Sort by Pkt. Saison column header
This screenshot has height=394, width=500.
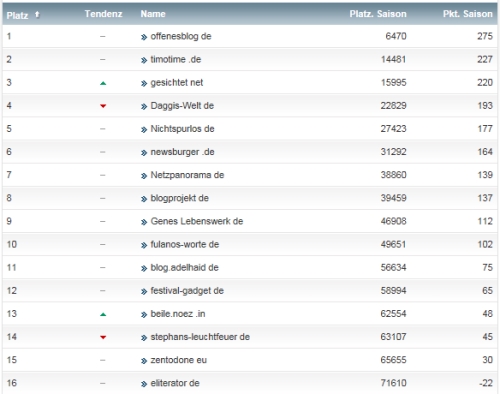[x=468, y=14]
